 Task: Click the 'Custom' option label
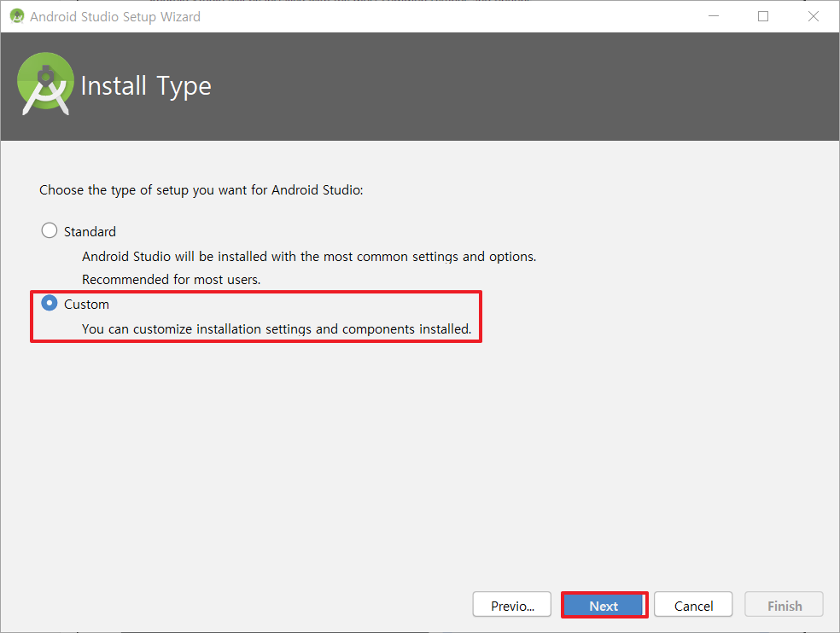point(86,305)
